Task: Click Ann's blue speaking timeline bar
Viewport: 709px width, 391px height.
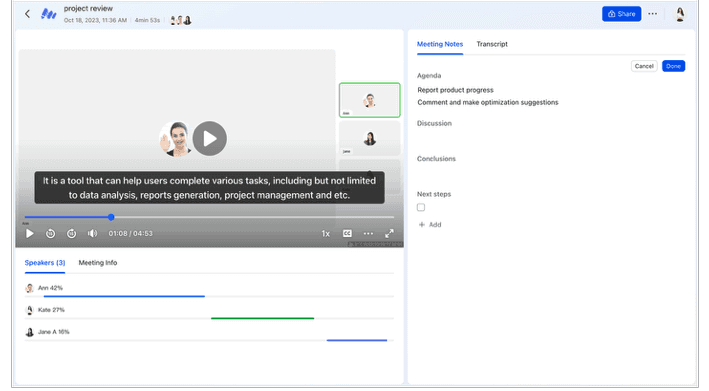Action: tap(124, 296)
